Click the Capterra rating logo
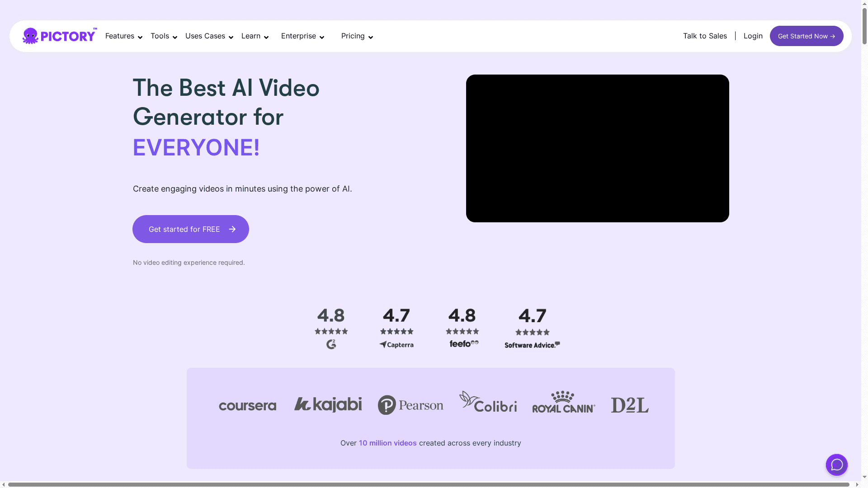The image size is (868, 488). [x=396, y=344]
